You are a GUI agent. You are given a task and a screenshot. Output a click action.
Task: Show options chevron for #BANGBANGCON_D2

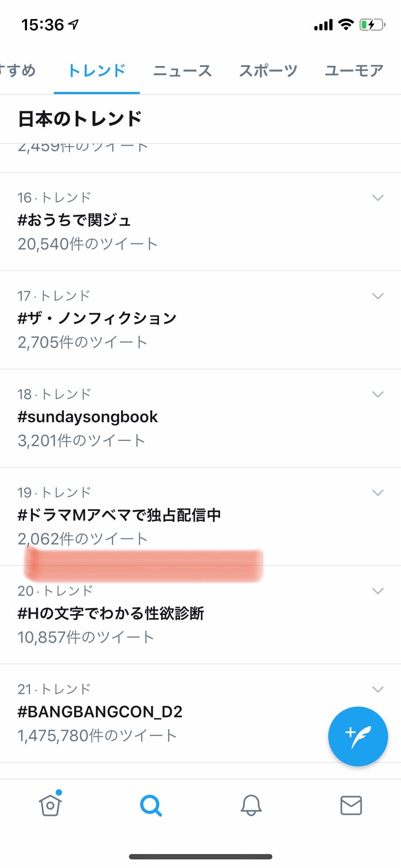[x=377, y=689]
